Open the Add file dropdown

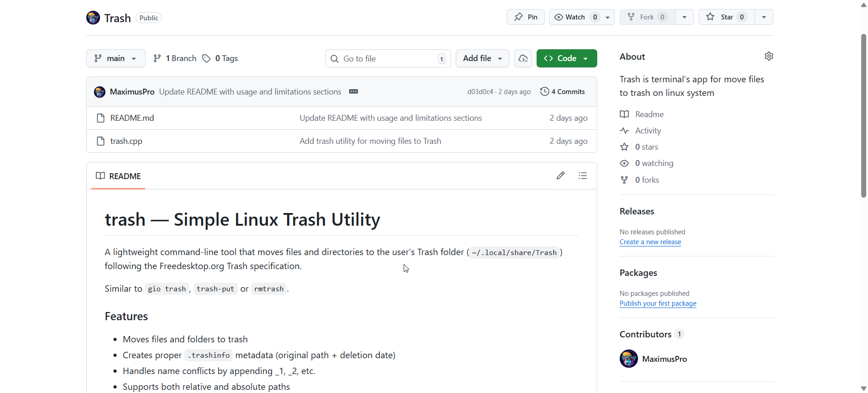(482, 58)
